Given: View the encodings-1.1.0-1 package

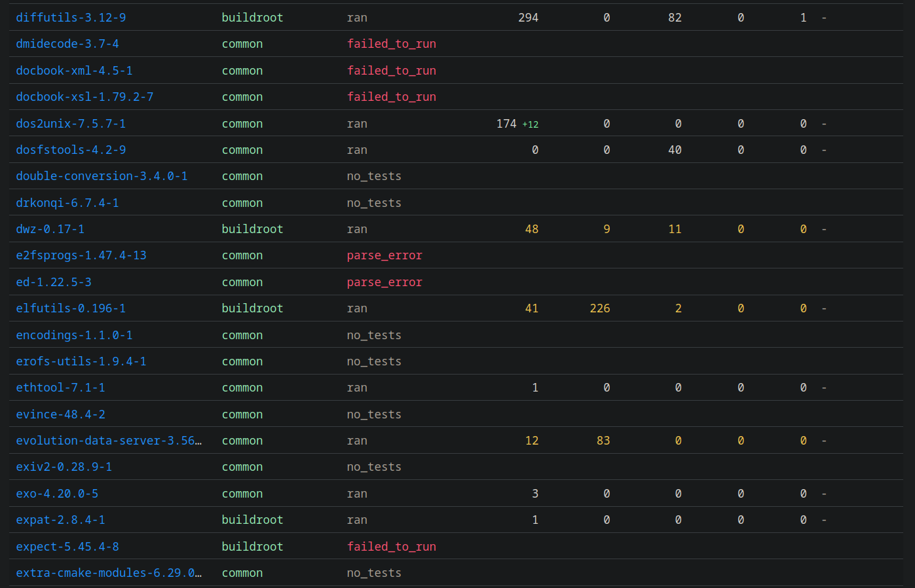Looking at the screenshot, I should click(x=74, y=335).
